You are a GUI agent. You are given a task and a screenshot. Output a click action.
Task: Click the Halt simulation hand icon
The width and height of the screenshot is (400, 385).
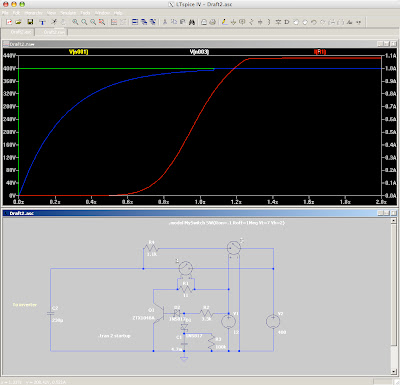pos(63,22)
